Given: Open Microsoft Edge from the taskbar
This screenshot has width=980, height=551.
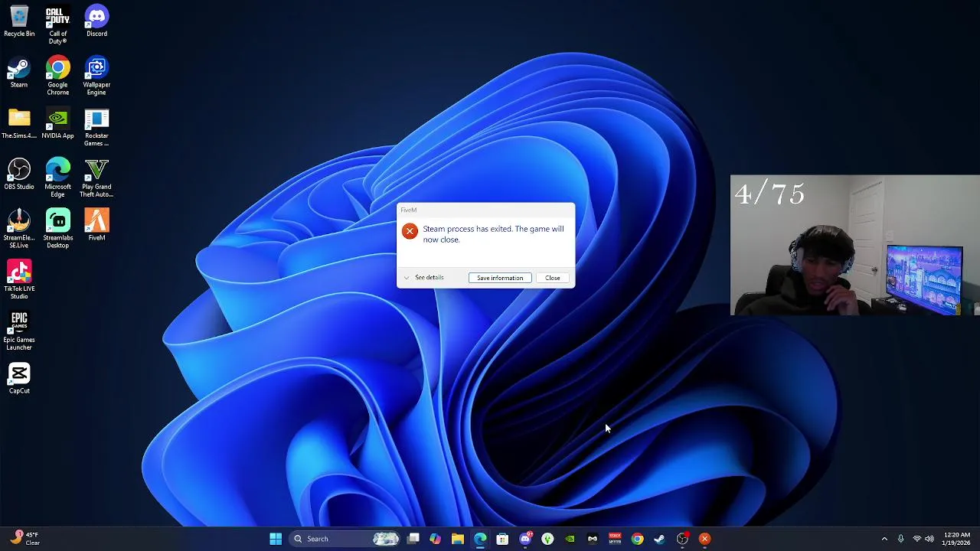Looking at the screenshot, I should click(x=480, y=539).
